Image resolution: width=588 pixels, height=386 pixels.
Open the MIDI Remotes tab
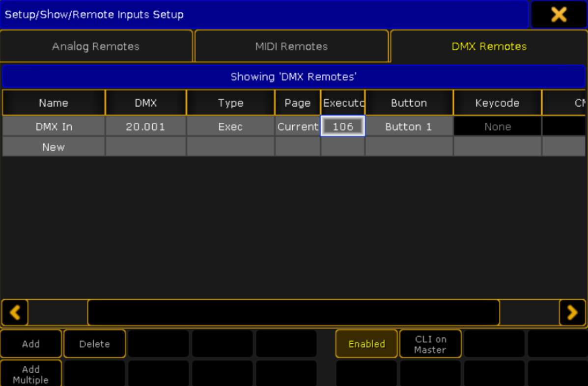291,46
